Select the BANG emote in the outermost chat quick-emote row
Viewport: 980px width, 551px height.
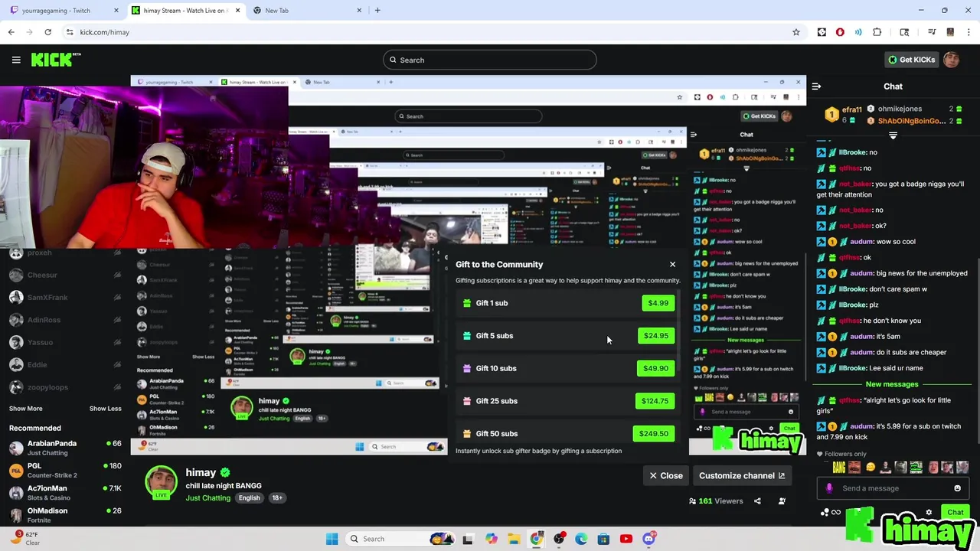click(839, 467)
